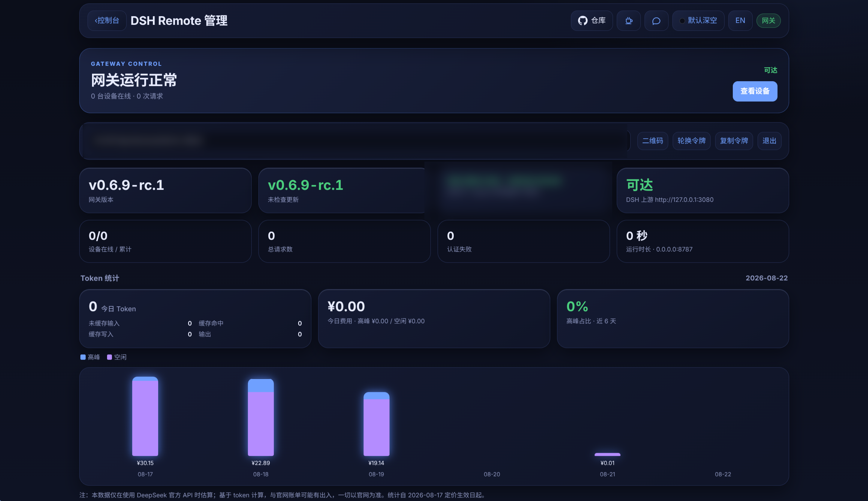Screen dimensions: 868x501
Task: Select the green 未检查更新 version card
Action: coord(344,191)
